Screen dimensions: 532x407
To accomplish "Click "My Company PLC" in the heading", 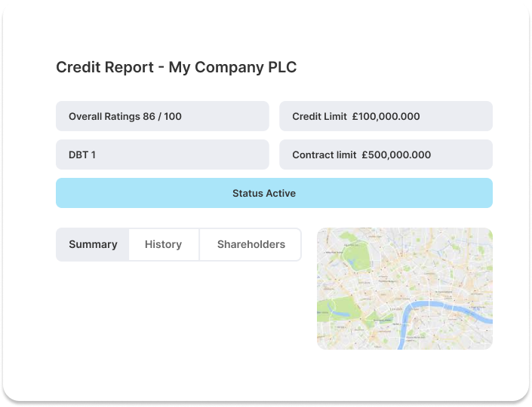I will (232, 67).
